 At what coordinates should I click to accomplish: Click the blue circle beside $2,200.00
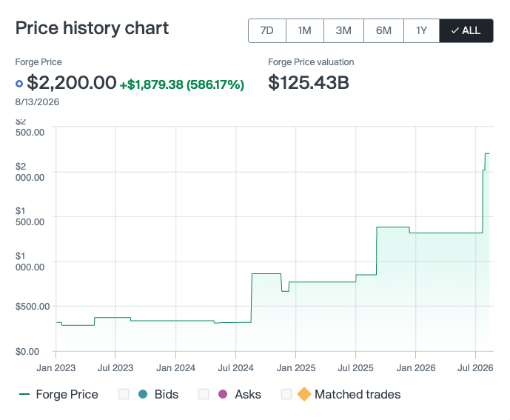19,84
